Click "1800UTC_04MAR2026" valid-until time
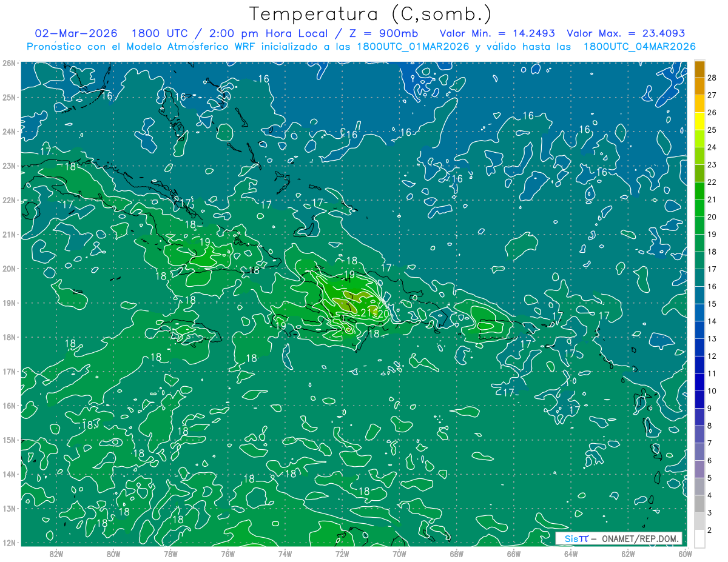This screenshot has height=562, width=728. pyautogui.click(x=639, y=46)
